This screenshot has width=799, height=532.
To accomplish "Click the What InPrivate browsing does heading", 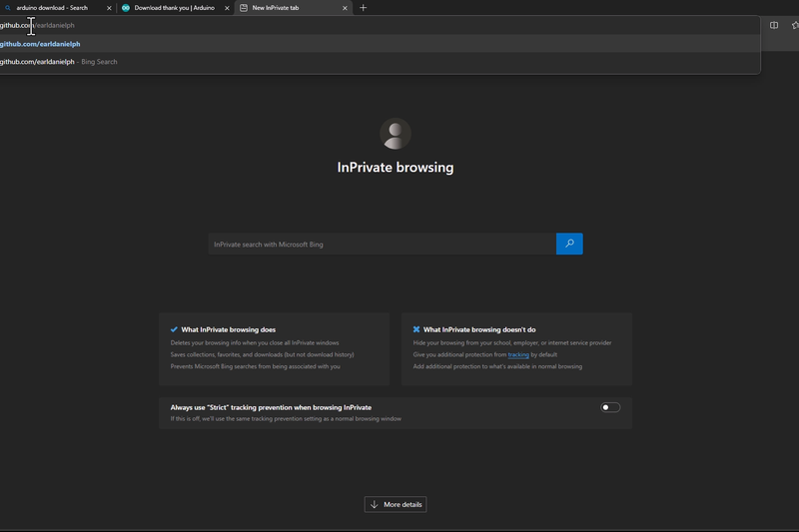I will coord(229,330).
